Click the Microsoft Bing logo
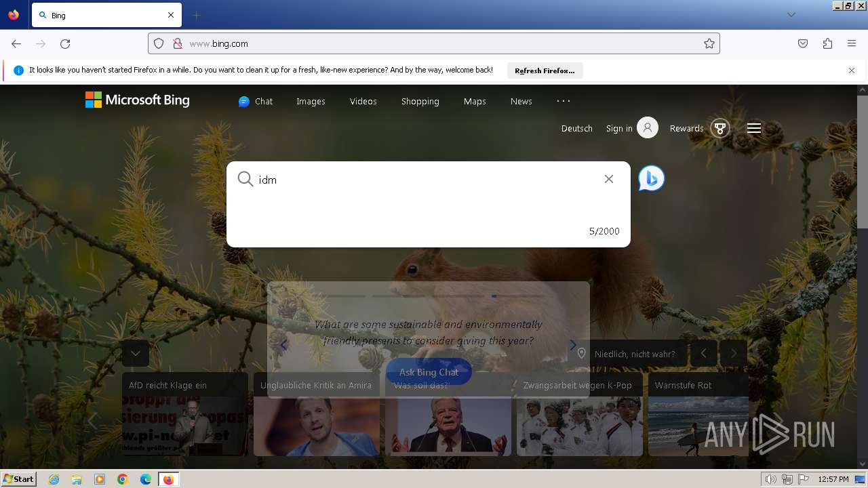Viewport: 868px width, 488px height. [x=138, y=100]
